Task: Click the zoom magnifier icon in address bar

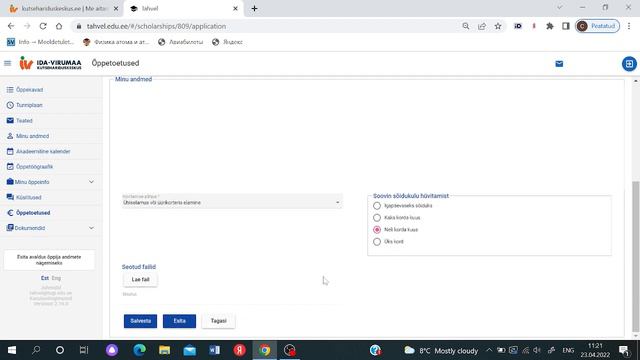Action: tap(466, 26)
